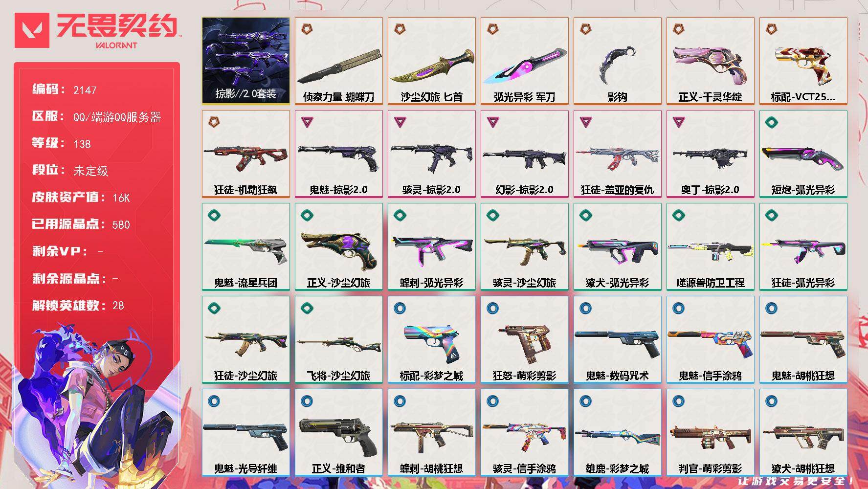Viewport: 868px width, 489px height.
Task: Click the 短炮-弧光异彩 shorty skin
Action: 803,154
